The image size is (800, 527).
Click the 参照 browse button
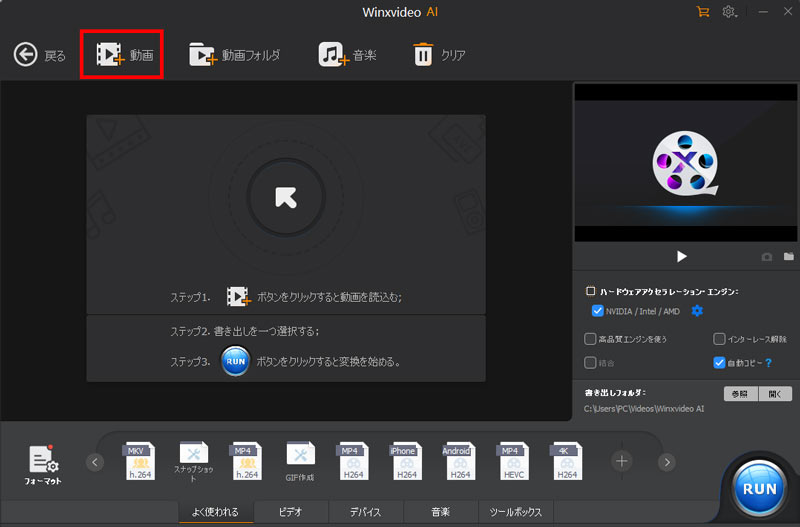click(740, 393)
